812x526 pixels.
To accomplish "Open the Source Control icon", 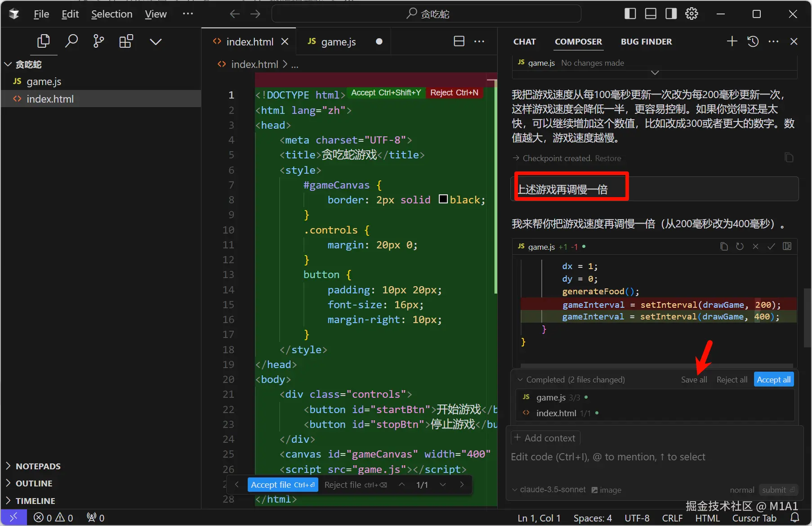I will point(98,41).
